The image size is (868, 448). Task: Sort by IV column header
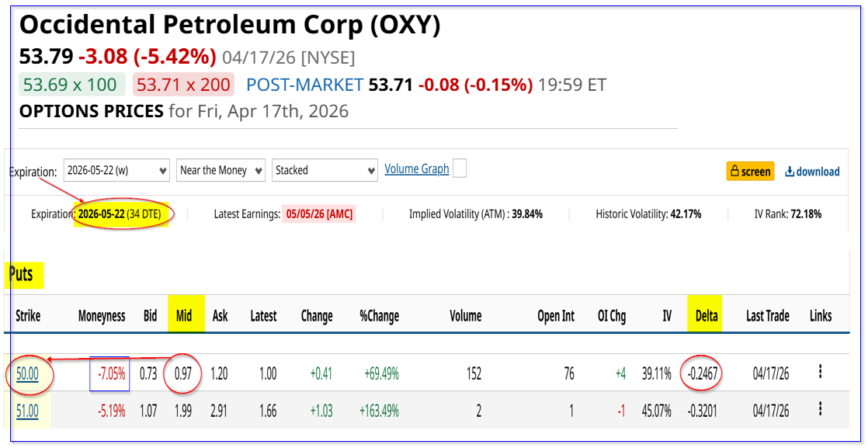click(x=666, y=316)
